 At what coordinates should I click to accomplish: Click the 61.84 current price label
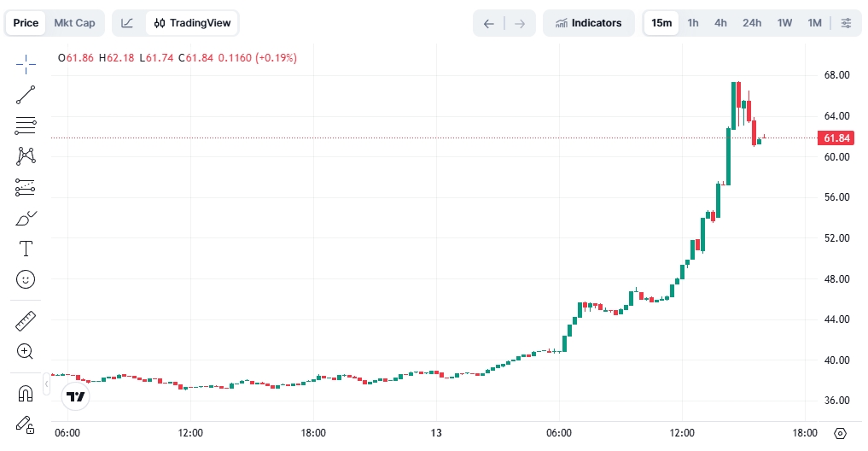pyautogui.click(x=836, y=138)
